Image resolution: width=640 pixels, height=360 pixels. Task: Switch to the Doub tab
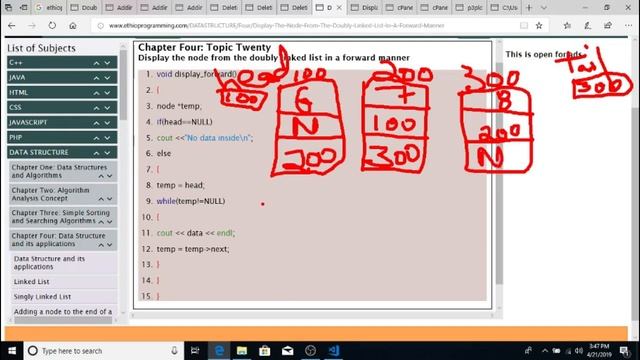click(x=84, y=7)
